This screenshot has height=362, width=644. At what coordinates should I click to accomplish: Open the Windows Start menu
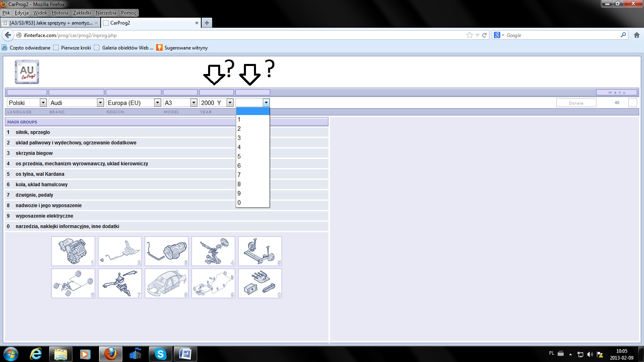click(x=11, y=354)
